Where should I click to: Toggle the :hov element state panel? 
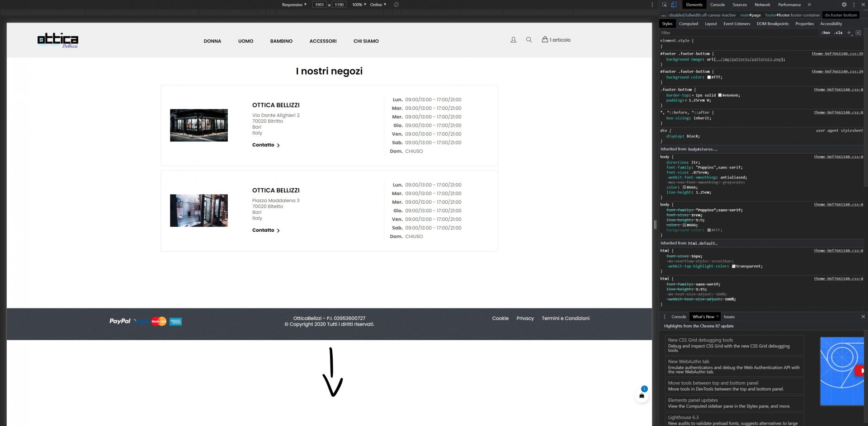(826, 33)
